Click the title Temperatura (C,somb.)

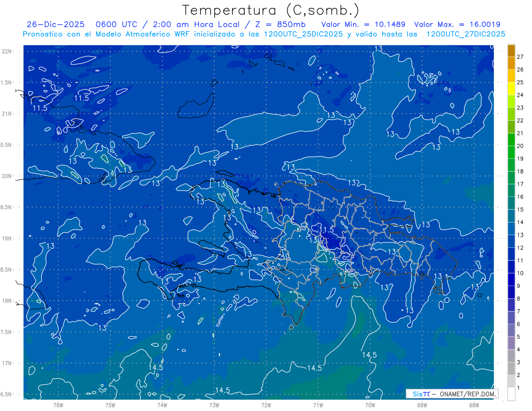[271, 10]
